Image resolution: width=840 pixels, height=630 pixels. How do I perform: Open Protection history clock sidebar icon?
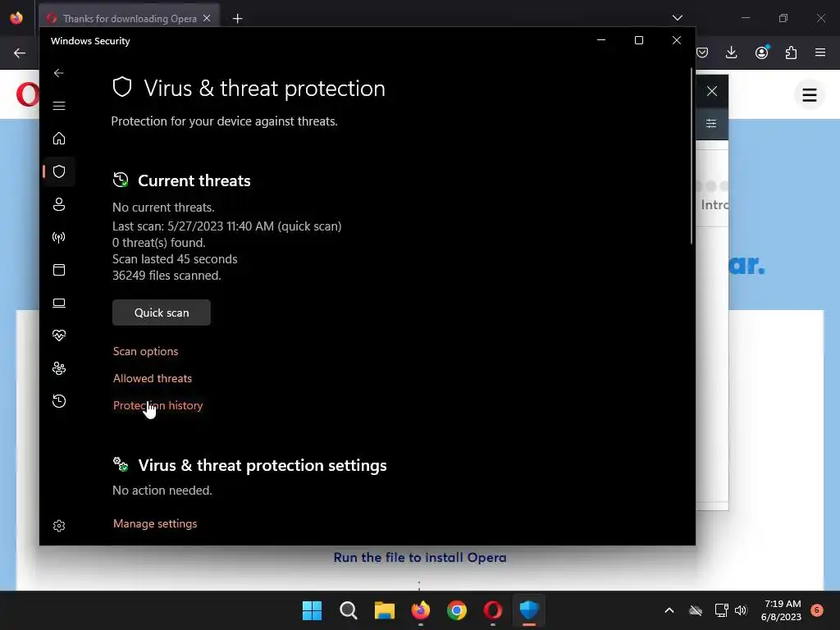(x=59, y=400)
